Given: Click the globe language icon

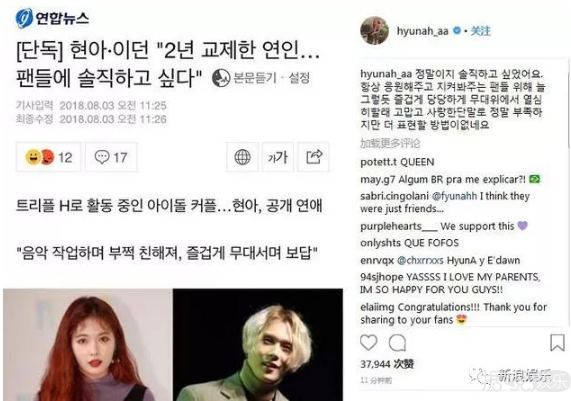Looking at the screenshot, I should 242,157.
